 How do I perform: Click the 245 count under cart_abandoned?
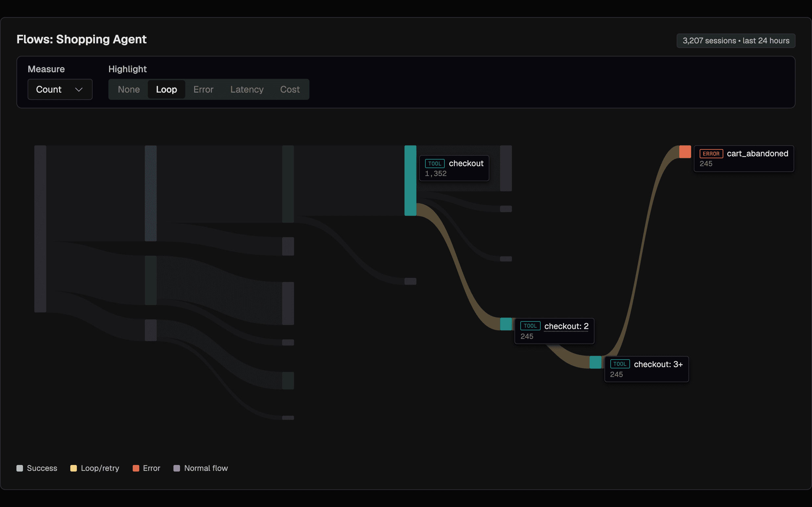pos(706,164)
